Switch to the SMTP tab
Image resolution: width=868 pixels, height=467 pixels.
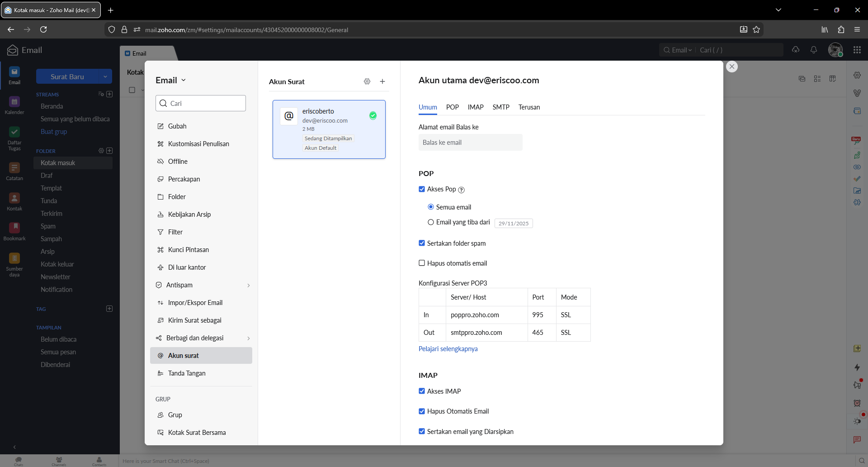500,107
